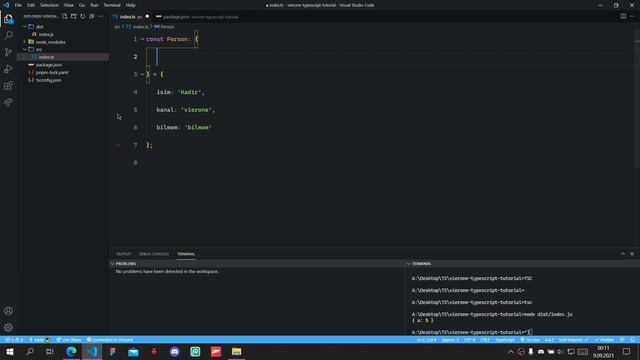Open the Explorer view in activity bar

(x=8, y=19)
